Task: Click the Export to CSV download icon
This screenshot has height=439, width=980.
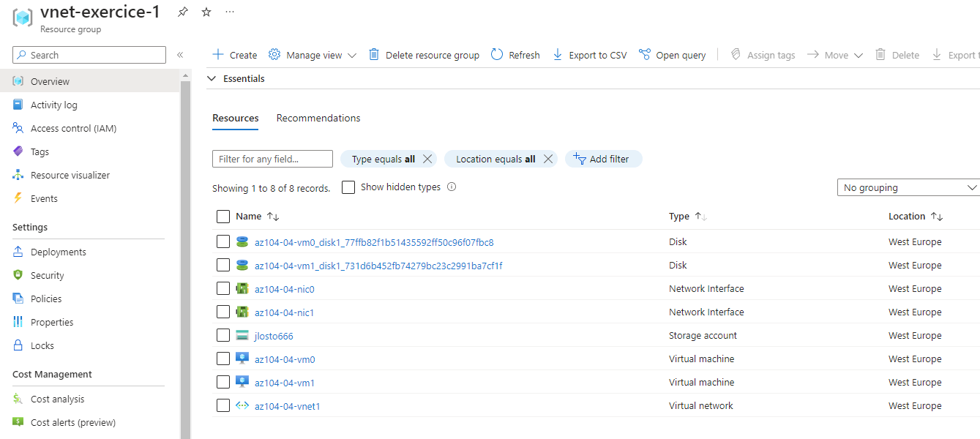Action: [558, 55]
